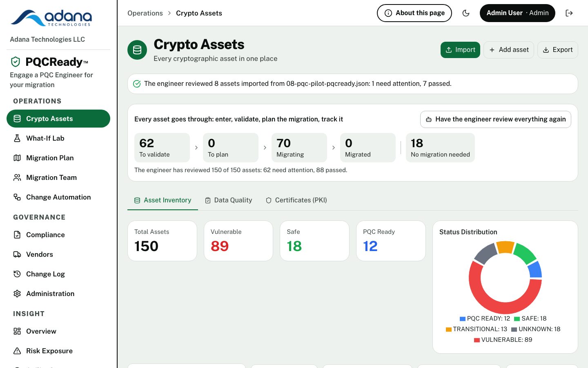Click the Import button
This screenshot has width=588, height=368.
pos(460,50)
